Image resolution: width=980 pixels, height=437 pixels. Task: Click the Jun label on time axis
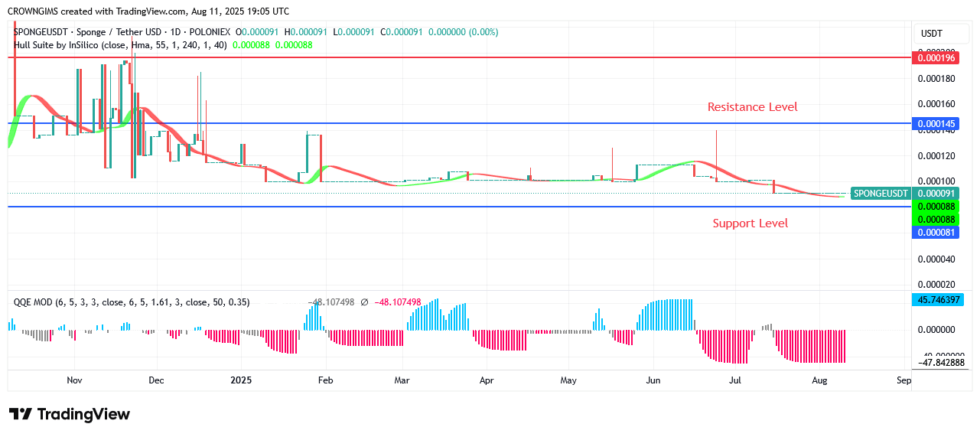click(653, 380)
